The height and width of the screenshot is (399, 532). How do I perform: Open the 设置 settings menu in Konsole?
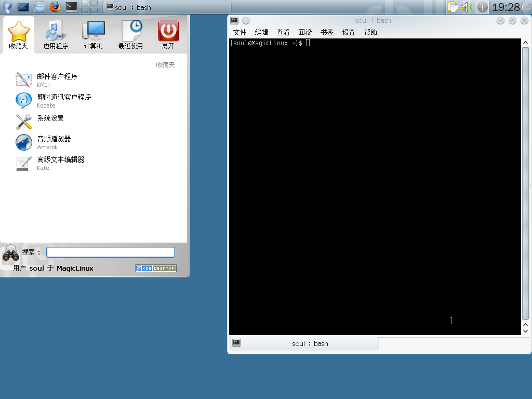pyautogui.click(x=349, y=32)
